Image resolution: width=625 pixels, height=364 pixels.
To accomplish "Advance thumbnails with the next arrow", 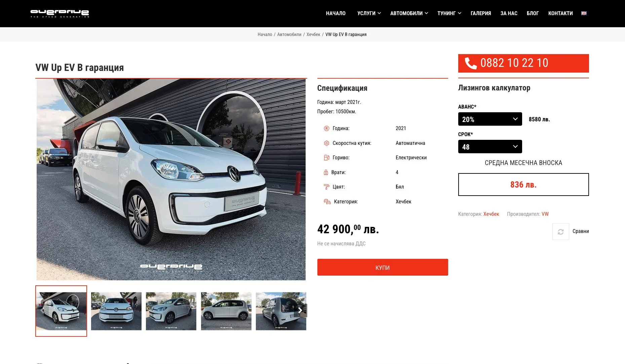I will (300, 311).
